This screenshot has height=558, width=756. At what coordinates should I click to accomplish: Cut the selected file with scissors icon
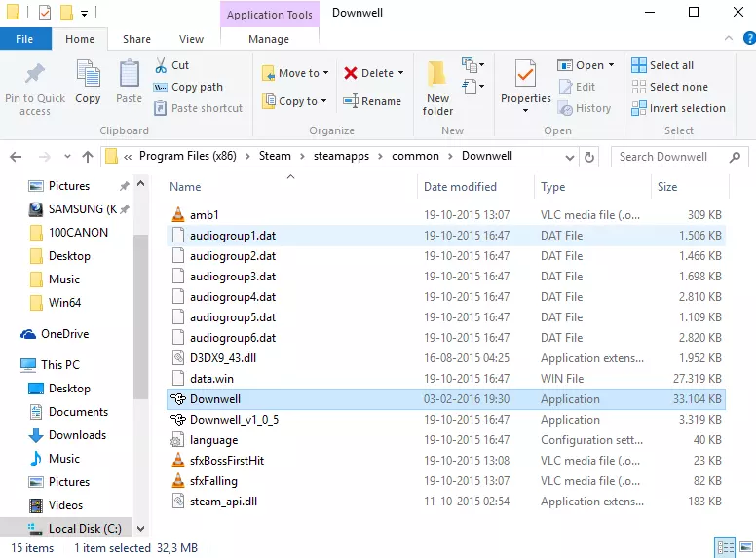172,65
